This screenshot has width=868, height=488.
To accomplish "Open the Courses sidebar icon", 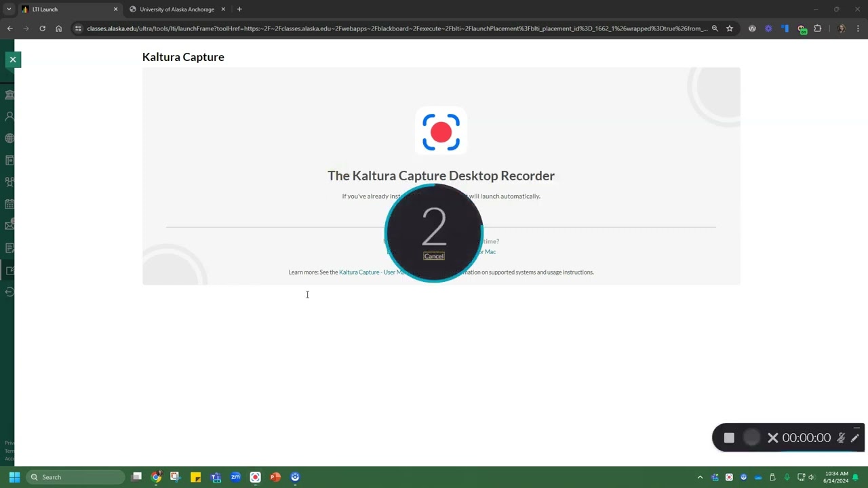I will coord(9,161).
